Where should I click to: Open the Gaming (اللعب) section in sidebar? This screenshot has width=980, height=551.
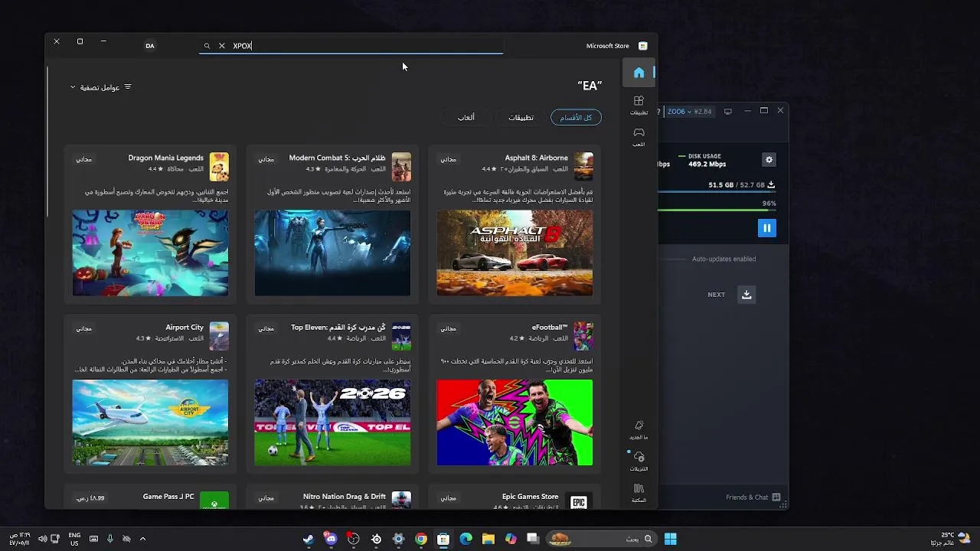639,137
